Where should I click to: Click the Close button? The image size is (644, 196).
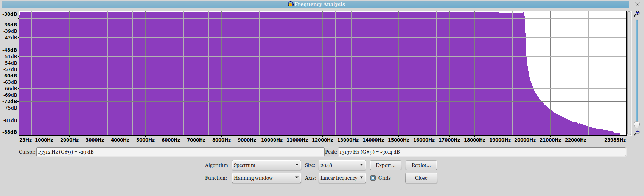pos(421,178)
